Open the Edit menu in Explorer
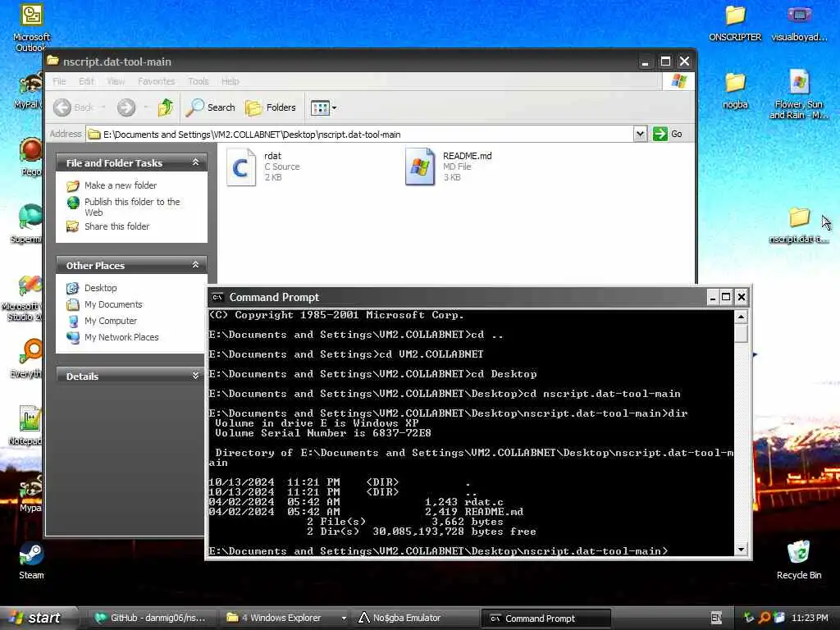 (x=86, y=81)
